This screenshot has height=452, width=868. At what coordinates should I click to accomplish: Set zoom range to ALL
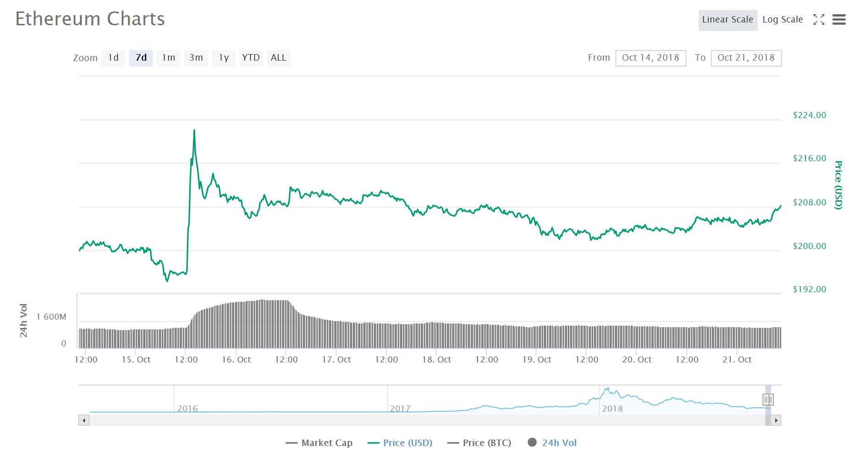(x=278, y=58)
